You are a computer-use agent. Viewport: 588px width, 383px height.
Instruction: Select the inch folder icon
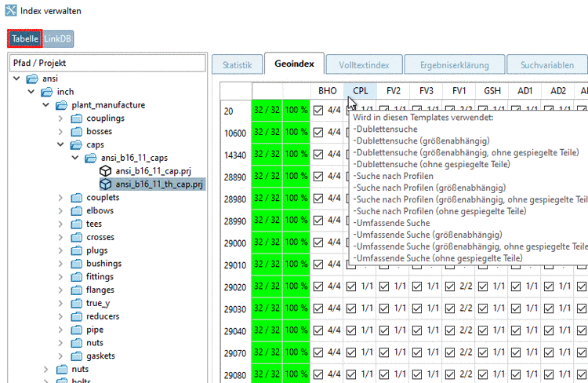coord(47,92)
